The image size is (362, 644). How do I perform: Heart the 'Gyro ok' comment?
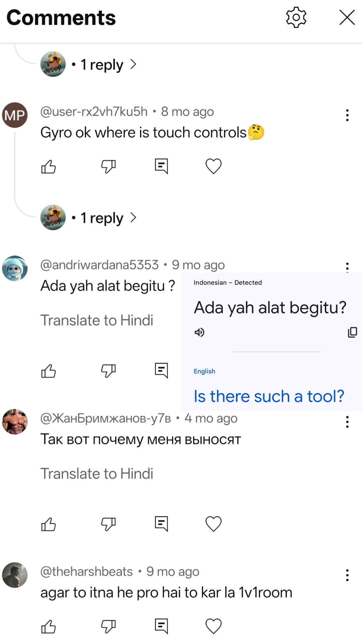(x=214, y=166)
